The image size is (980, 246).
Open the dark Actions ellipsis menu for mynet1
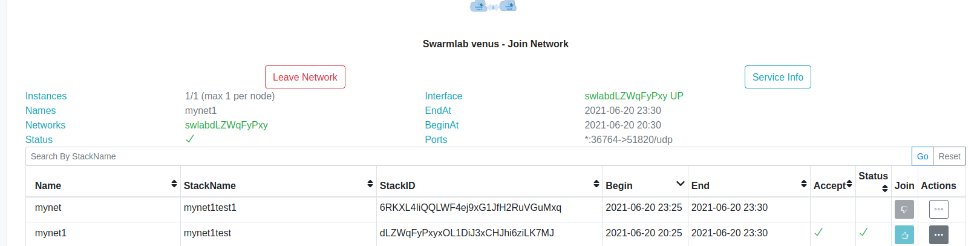click(938, 234)
